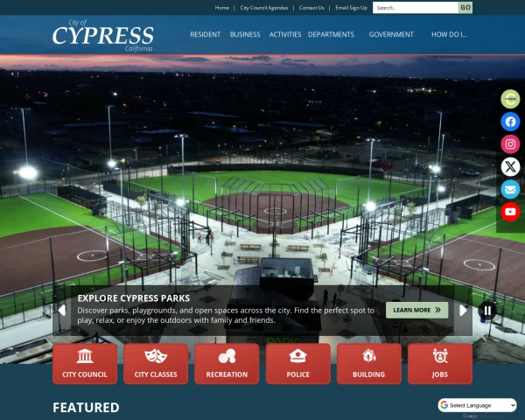The image size is (525, 420).
Task: Open the Resident menu
Action: 206,34
